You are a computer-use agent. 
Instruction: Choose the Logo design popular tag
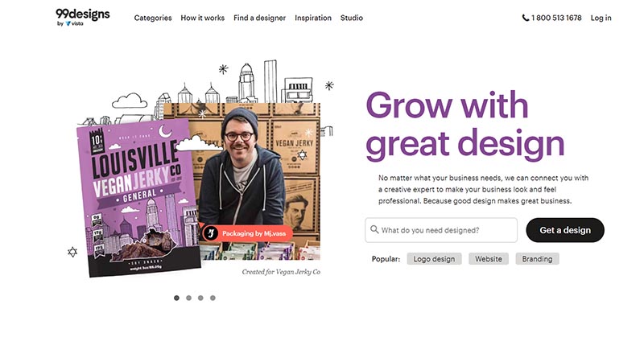click(x=434, y=259)
